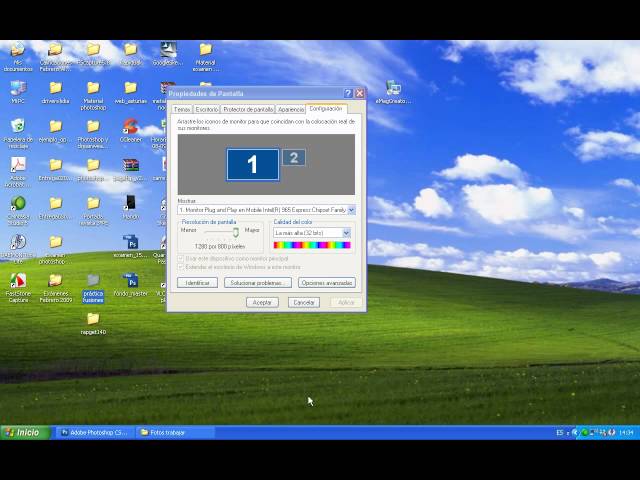Open the Monitor selection dropdown
This screenshot has height=480, width=640.
(x=351, y=210)
